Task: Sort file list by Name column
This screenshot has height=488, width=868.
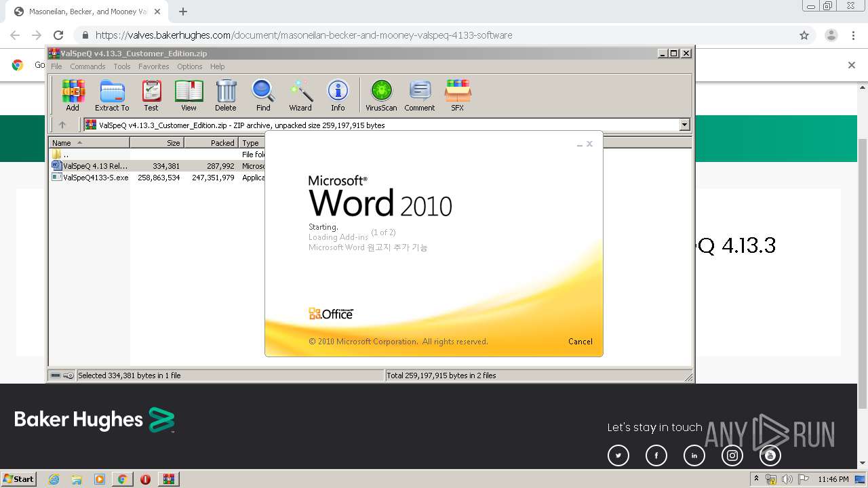Action: (89, 143)
